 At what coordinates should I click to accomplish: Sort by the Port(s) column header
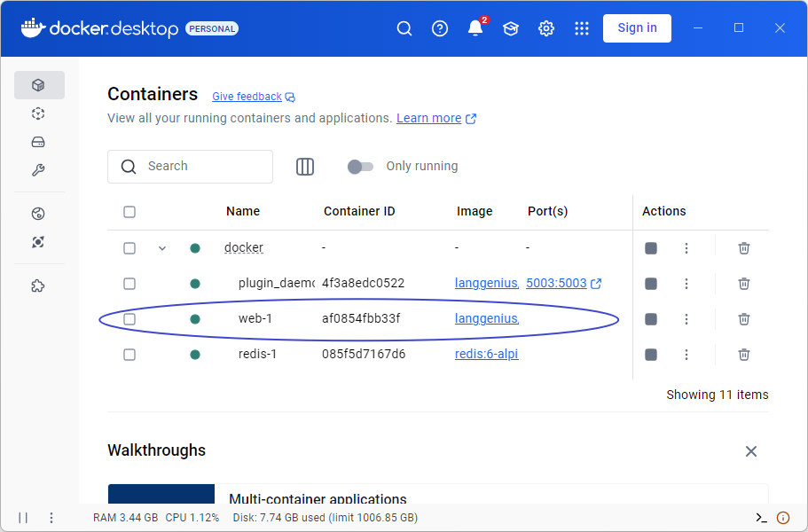[x=548, y=211]
